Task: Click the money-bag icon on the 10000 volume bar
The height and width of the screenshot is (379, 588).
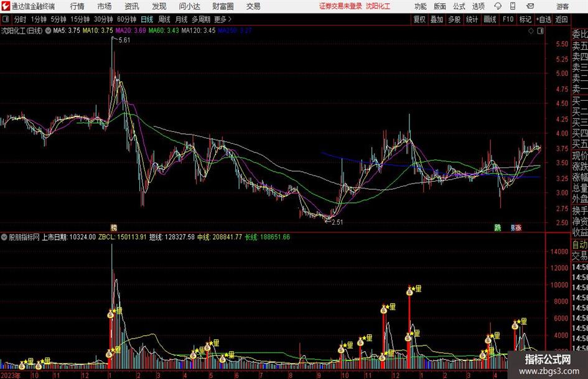Action: 409,291
